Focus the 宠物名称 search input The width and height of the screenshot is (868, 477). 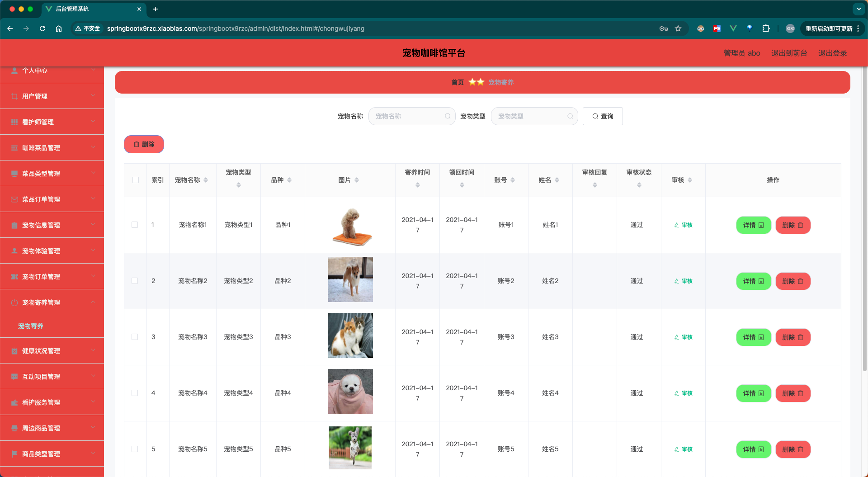[411, 116]
